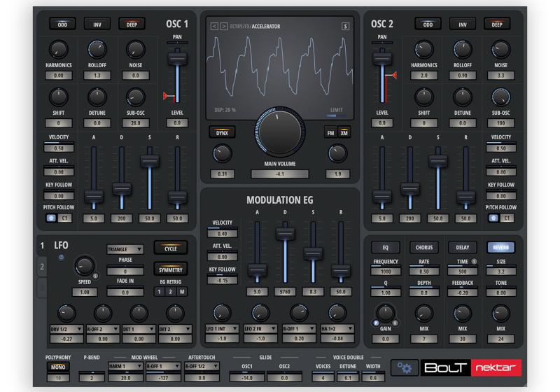Toggle OSC 1 DEEP button
The width and height of the screenshot is (560, 392).
pos(132,24)
